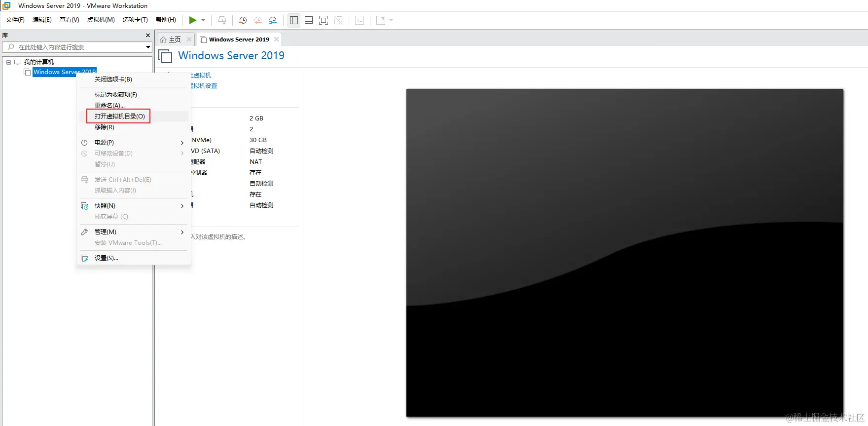The width and height of the screenshot is (868, 426).
Task: Open the library search dropdown arrow
Action: pyautogui.click(x=148, y=47)
